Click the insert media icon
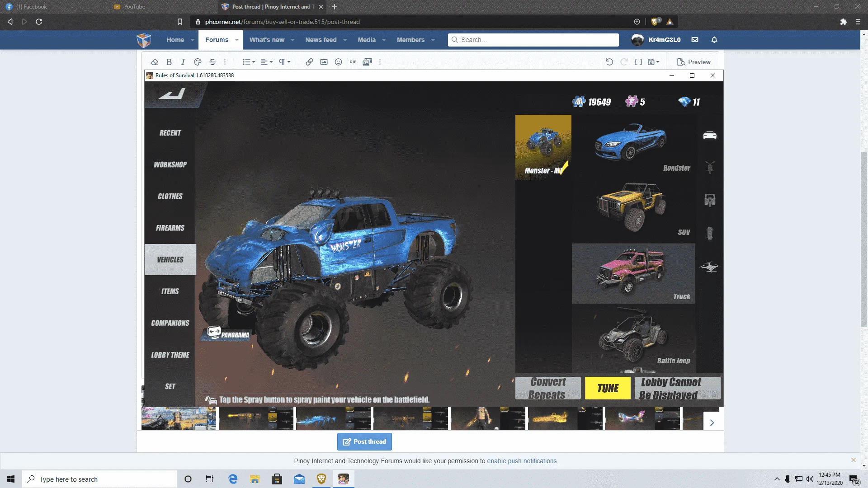868x488 pixels. [x=367, y=62]
